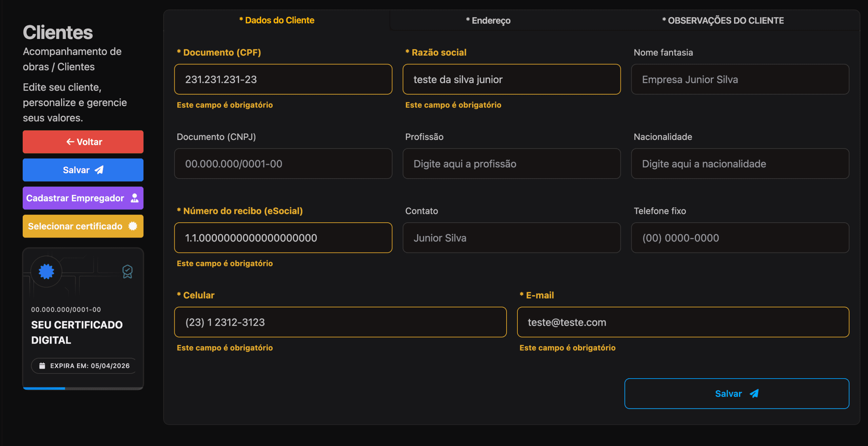Click the person icon on Cadastrar Empregador
Screen dimensions: 868x446
(135, 198)
